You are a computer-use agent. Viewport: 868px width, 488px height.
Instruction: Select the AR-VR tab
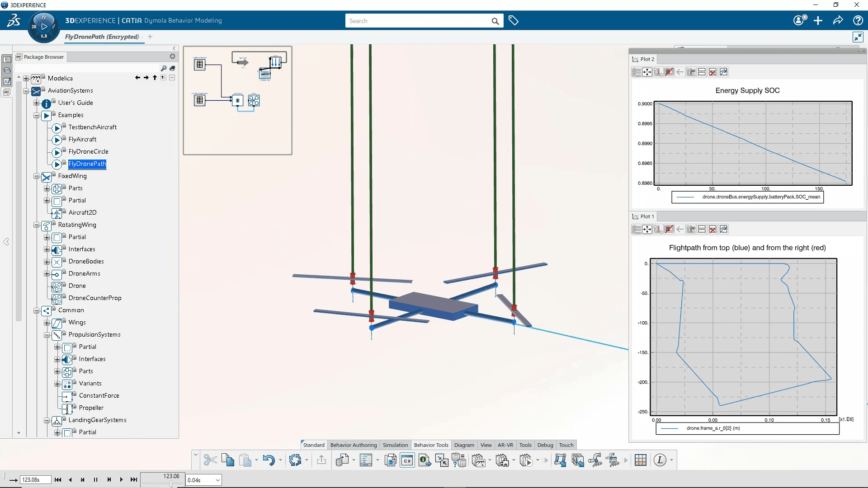[505, 445]
